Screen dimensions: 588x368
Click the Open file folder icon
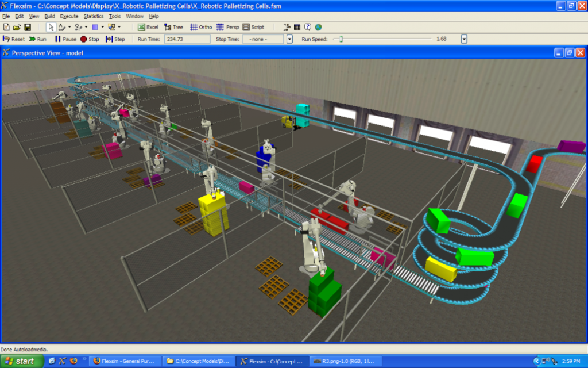[17, 27]
